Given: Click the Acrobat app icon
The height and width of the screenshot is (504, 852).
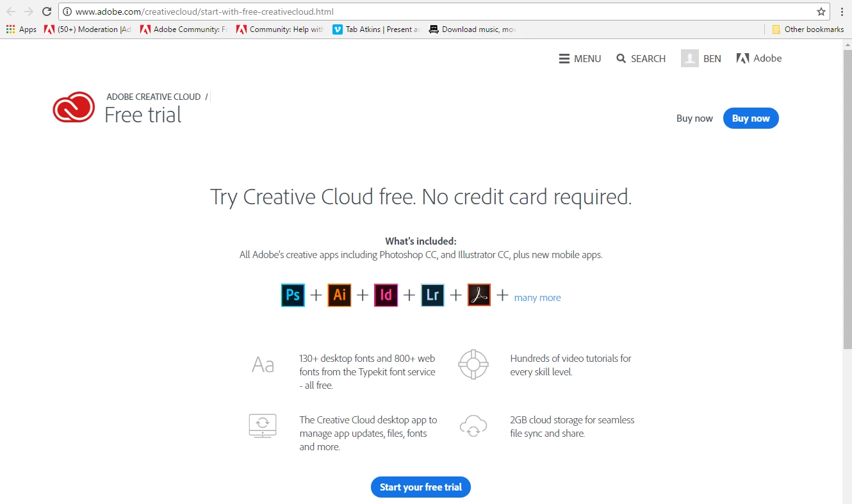Looking at the screenshot, I should [479, 295].
